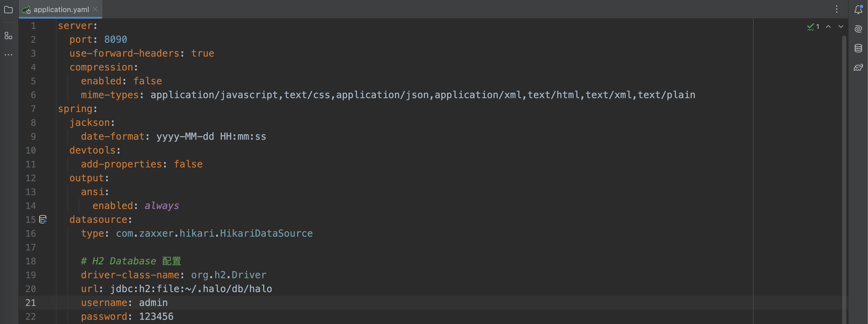The width and height of the screenshot is (868, 324).
Task: Go to next highlighted problem arrow
Action: pos(841,26)
